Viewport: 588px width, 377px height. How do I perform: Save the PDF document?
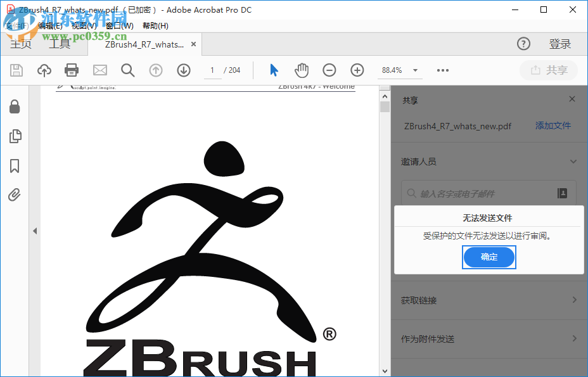click(16, 70)
